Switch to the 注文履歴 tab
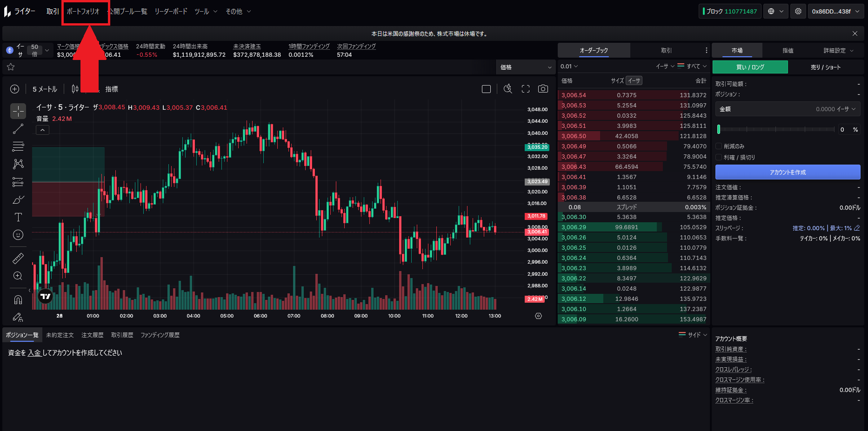 point(92,335)
